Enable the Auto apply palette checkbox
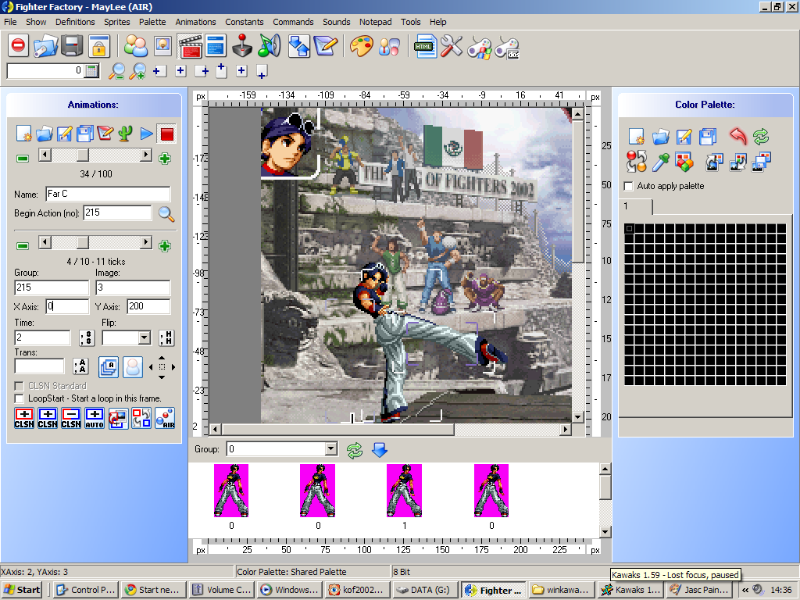 click(628, 186)
